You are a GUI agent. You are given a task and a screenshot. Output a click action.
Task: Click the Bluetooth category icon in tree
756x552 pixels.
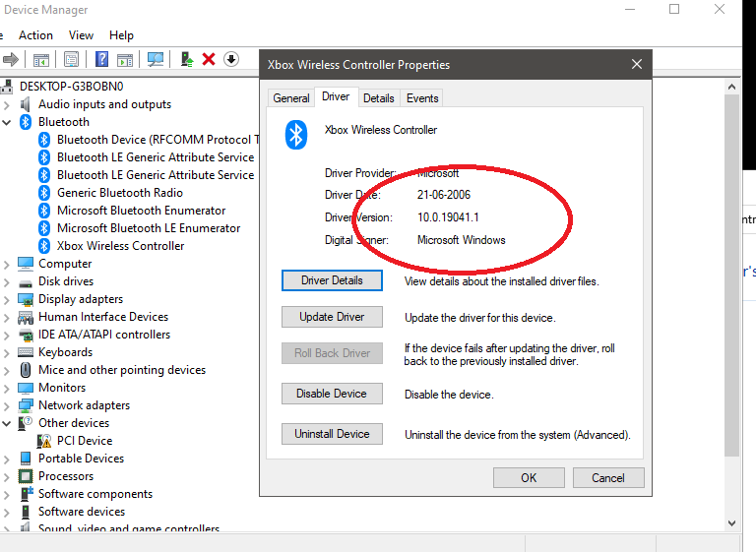[26, 122]
